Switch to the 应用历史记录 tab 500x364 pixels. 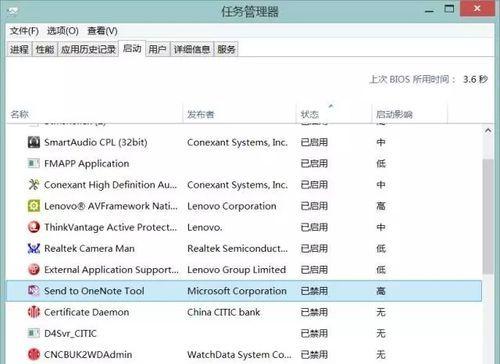coord(88,49)
